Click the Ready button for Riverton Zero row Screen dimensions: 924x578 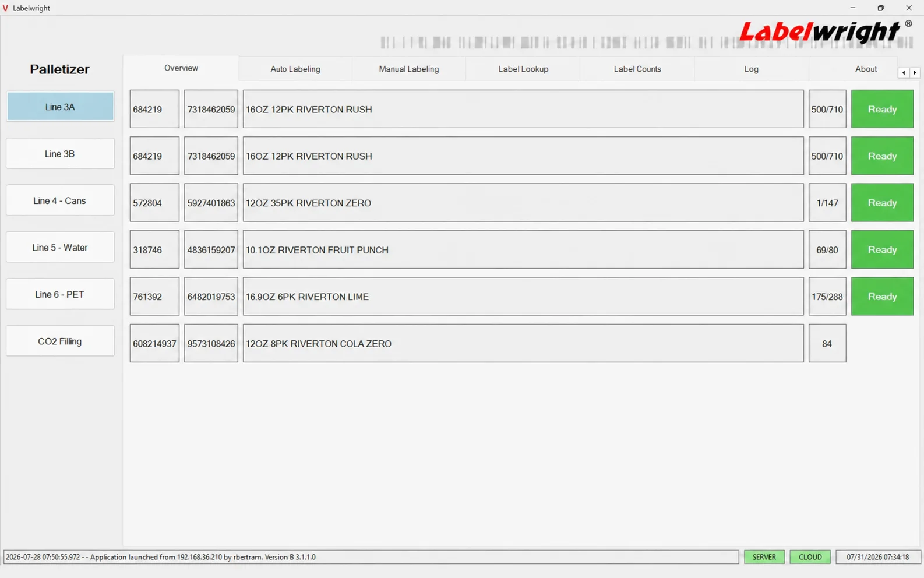(882, 203)
